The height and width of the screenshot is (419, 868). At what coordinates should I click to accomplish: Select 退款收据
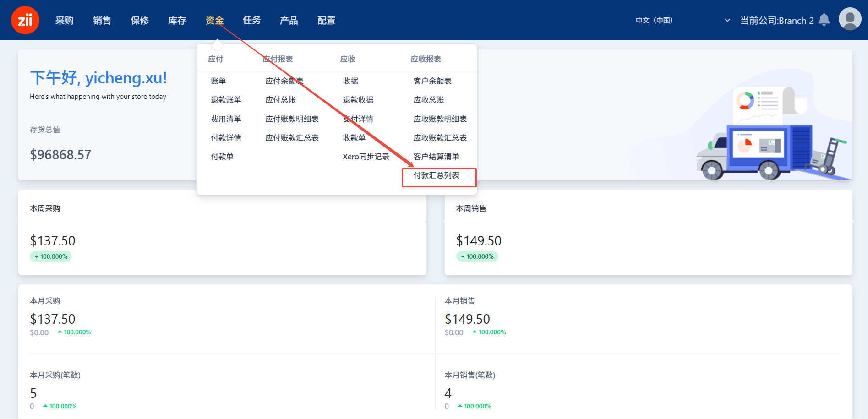click(x=358, y=100)
